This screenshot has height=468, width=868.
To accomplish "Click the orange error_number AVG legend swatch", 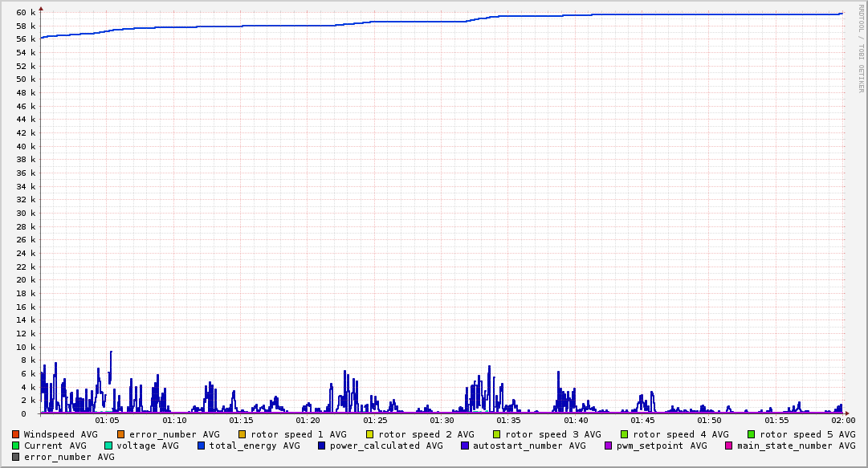I will 121,434.
